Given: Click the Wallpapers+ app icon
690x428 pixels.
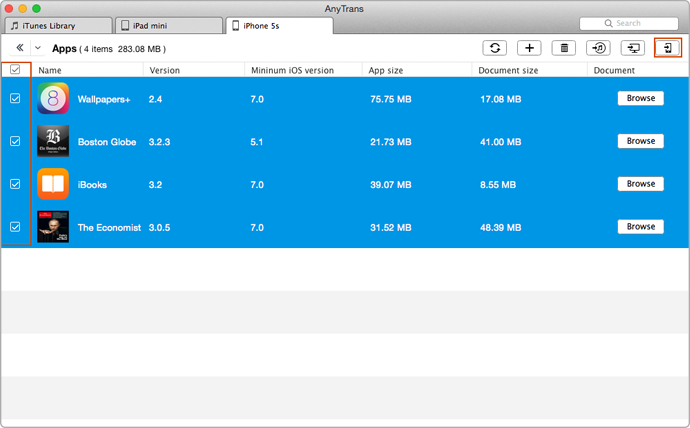Looking at the screenshot, I should (x=53, y=99).
